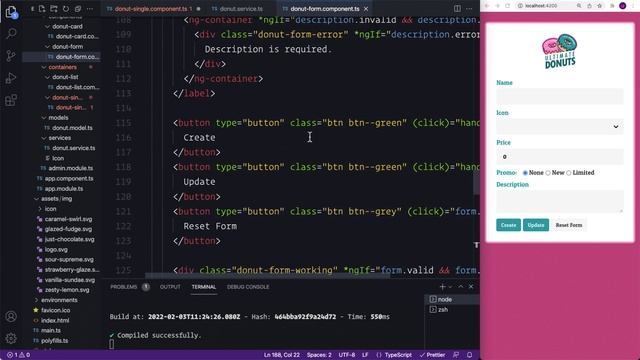Open donut.model.ts in the file tree
Screen dimensions: 640x360
pos(72,128)
